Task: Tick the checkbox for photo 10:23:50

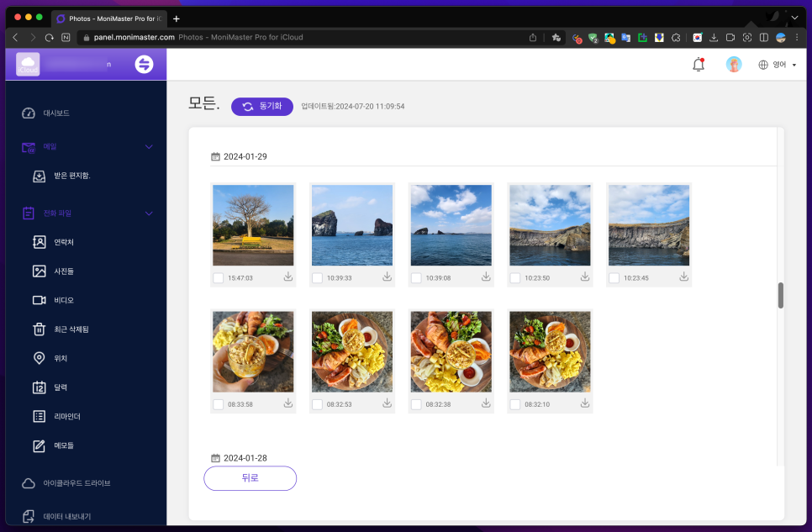Action: click(x=515, y=278)
